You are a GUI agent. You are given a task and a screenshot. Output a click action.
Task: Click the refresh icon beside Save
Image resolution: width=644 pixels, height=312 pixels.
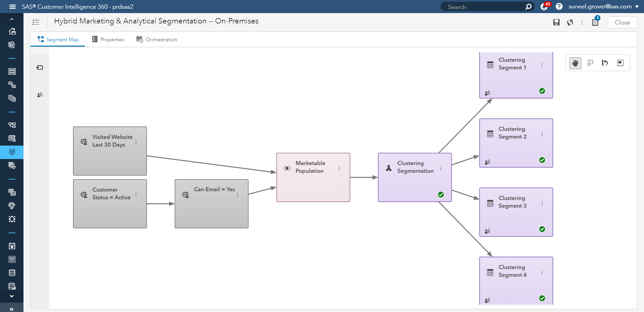(570, 22)
